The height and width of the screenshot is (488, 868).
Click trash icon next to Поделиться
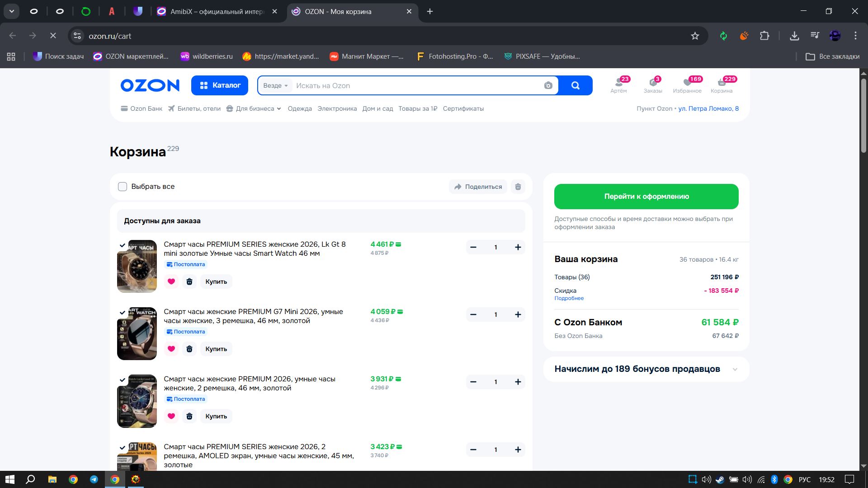click(518, 187)
